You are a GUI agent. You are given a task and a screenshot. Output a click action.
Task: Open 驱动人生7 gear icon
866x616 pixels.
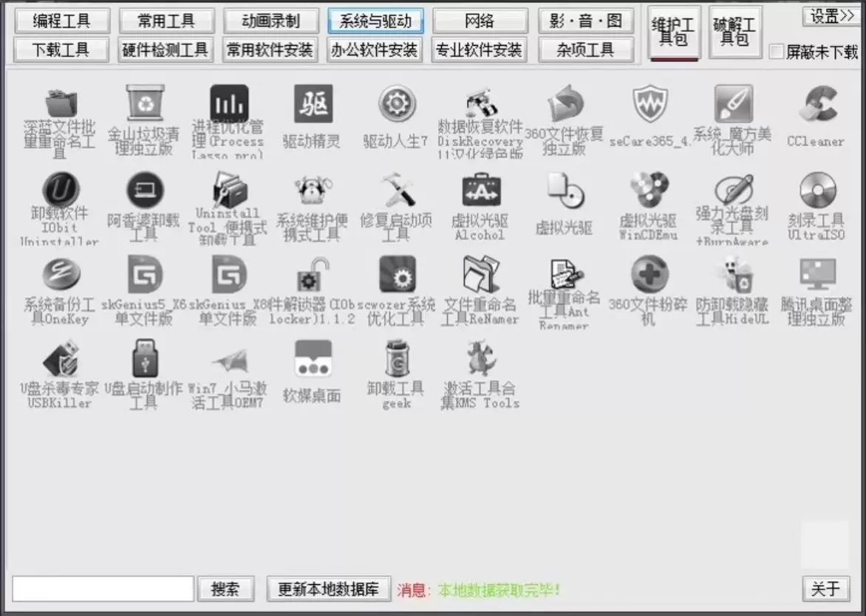(396, 105)
